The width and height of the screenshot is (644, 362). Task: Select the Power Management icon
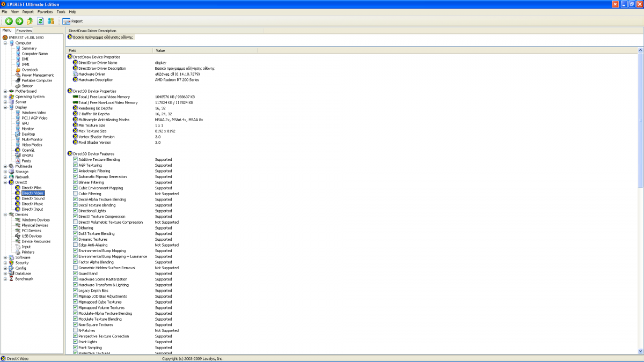pyautogui.click(x=18, y=75)
